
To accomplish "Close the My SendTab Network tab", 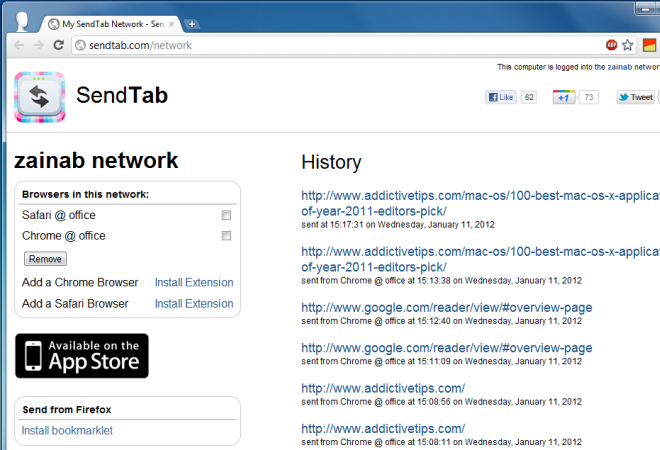I will [x=171, y=24].
